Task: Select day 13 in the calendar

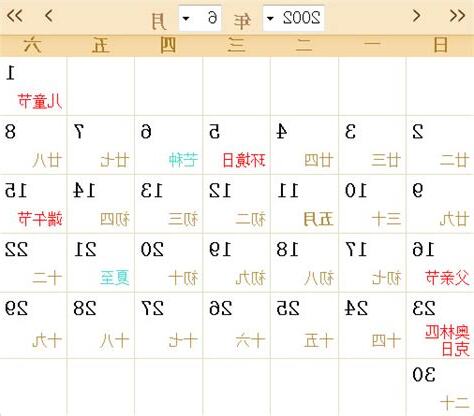Action: click(x=169, y=204)
